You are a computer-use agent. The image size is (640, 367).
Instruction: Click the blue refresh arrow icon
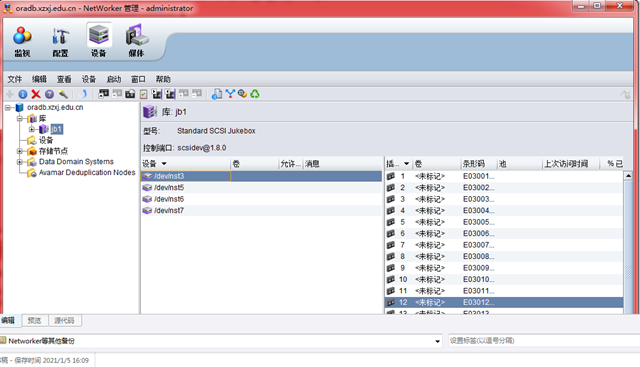click(x=83, y=94)
